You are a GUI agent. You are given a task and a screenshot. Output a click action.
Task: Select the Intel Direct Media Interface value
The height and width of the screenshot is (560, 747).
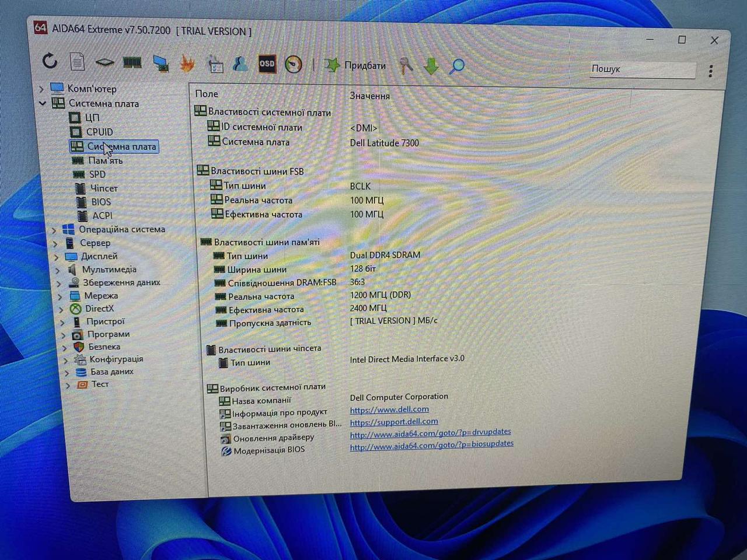pyautogui.click(x=407, y=359)
